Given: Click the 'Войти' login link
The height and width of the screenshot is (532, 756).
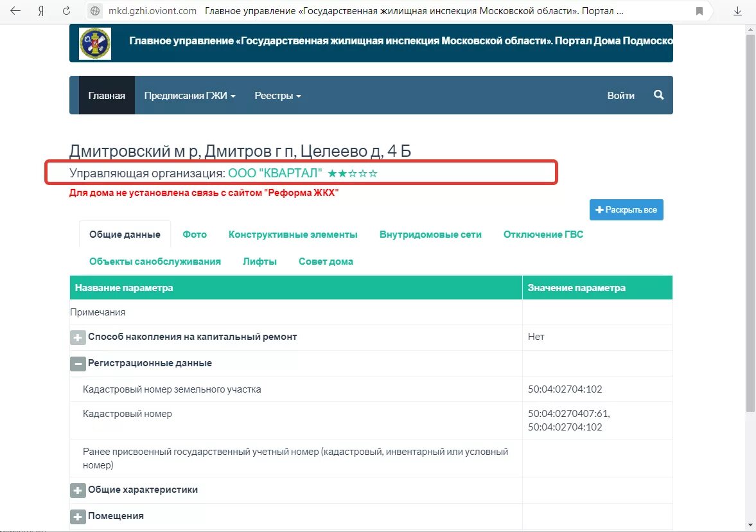Looking at the screenshot, I should coord(620,96).
